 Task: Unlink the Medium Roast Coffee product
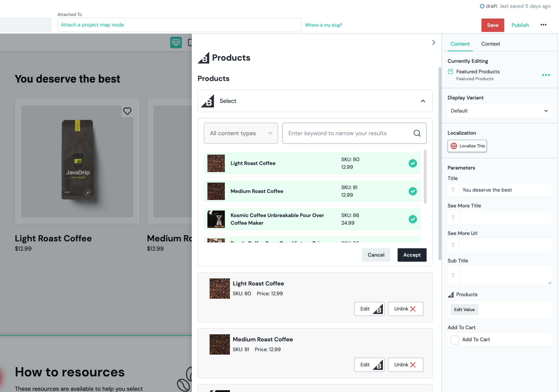pyautogui.click(x=405, y=365)
